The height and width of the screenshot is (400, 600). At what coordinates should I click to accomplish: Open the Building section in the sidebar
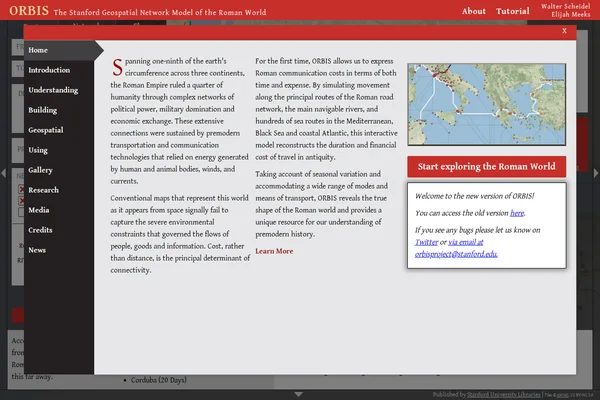click(42, 110)
